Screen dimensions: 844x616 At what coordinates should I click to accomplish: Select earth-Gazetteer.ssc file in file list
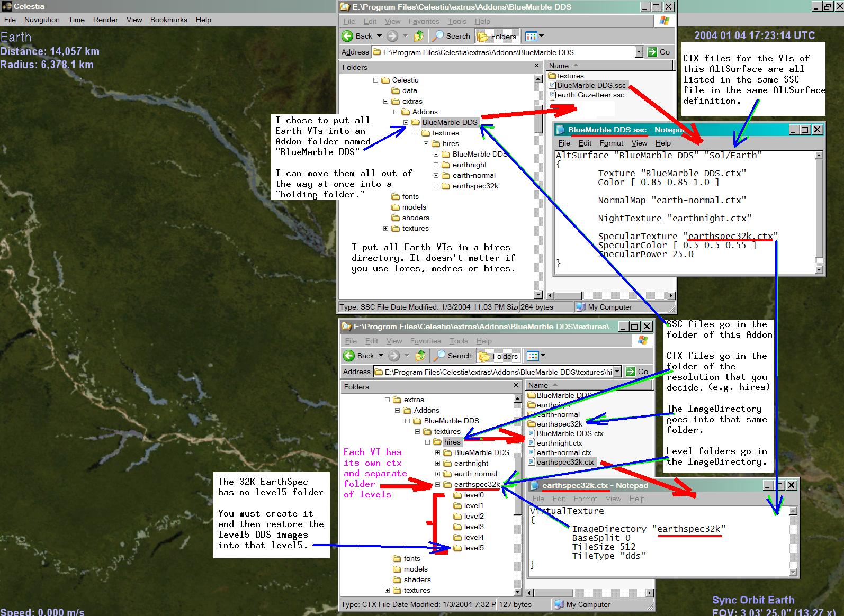click(591, 95)
